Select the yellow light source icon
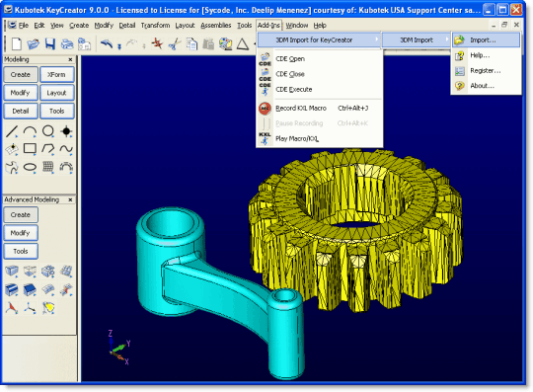 pos(48,308)
